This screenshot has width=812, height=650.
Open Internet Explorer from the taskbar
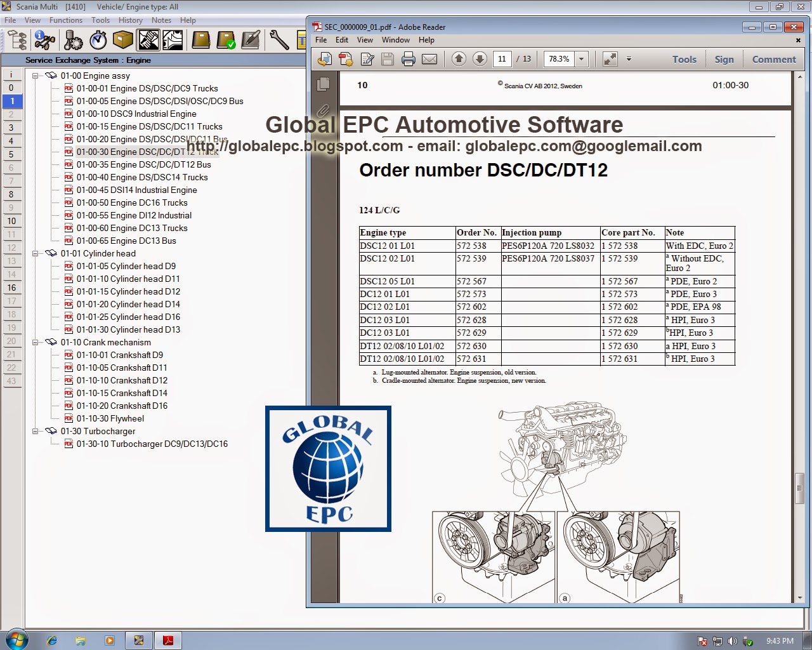point(52,640)
